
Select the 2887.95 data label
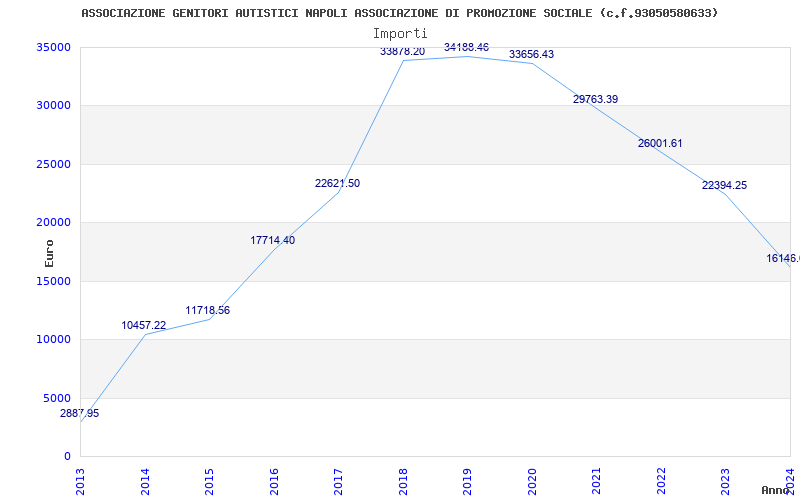(80, 414)
